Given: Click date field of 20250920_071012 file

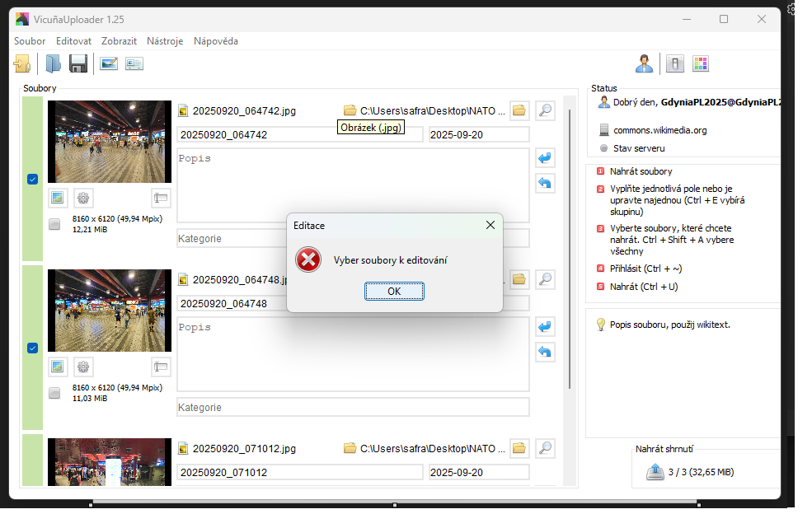Looking at the screenshot, I should pyautogui.click(x=479, y=472).
